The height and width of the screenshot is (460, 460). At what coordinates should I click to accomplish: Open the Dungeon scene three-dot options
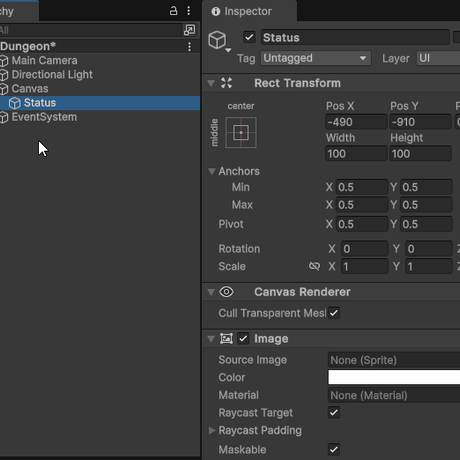[x=189, y=46]
